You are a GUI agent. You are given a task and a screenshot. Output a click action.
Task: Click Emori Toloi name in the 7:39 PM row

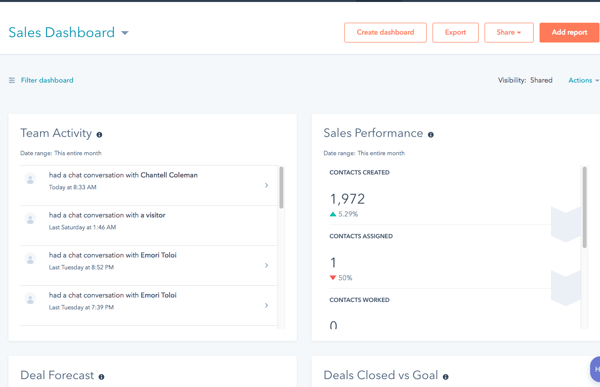coord(158,295)
